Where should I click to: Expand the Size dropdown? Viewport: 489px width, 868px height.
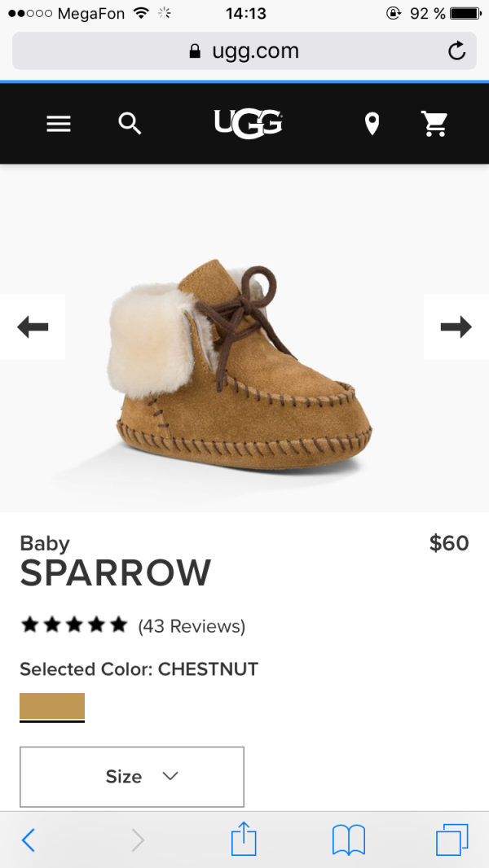click(132, 777)
